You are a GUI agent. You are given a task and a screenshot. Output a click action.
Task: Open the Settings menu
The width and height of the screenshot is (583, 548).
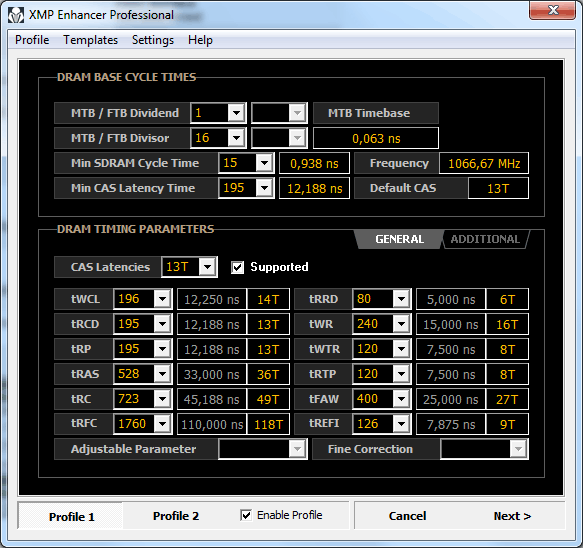click(x=153, y=40)
